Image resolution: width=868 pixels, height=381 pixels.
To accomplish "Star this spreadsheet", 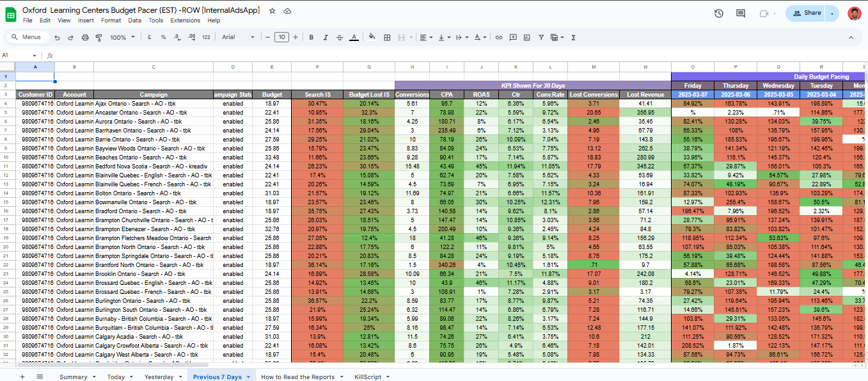I will tap(272, 11).
